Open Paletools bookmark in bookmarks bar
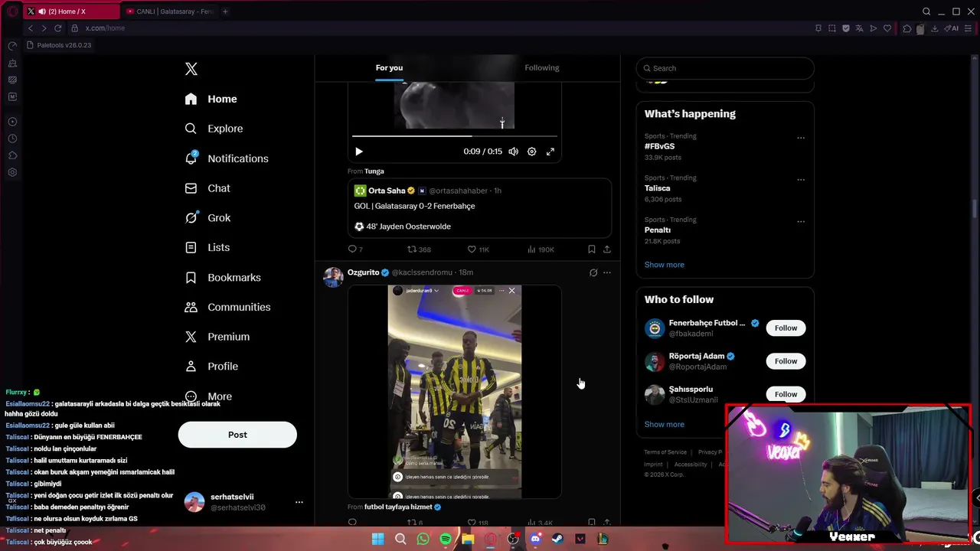Screen dimensions: 980x551 coord(59,45)
